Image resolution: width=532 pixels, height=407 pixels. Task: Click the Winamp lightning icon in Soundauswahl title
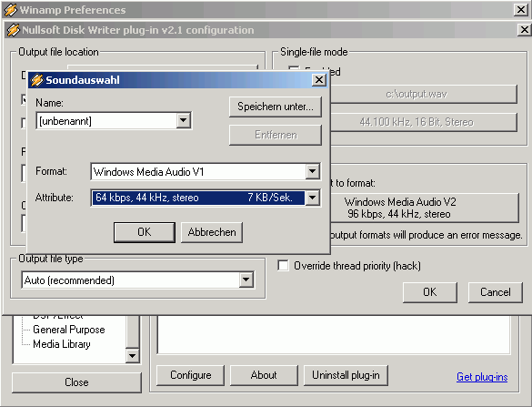click(36, 80)
